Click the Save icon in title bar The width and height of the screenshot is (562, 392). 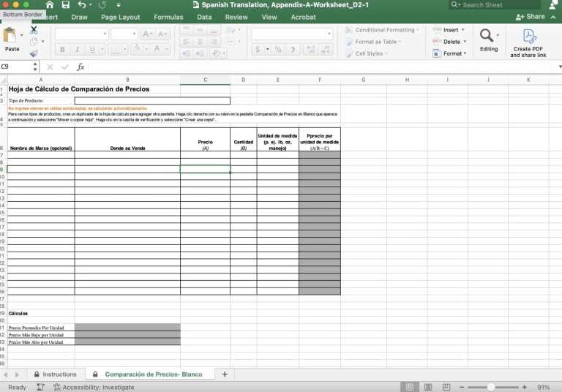[x=66, y=5]
